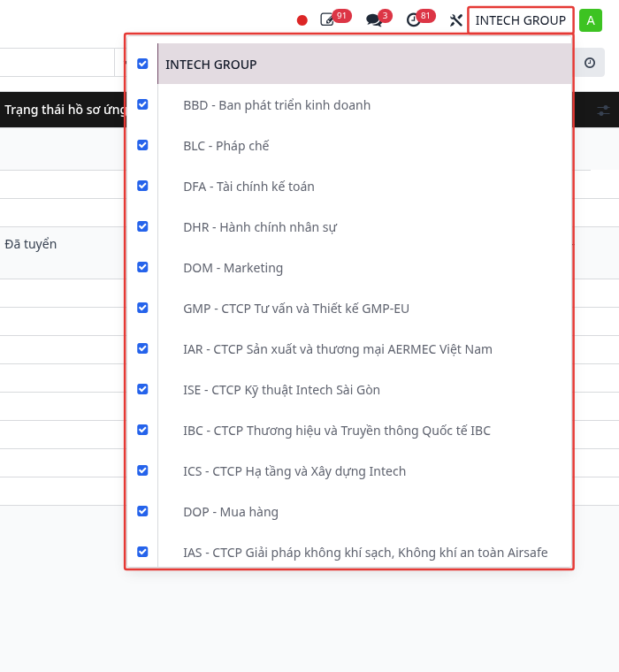
Task: Choose GMP - CTCP Tư vấn và Thiết kế GMP-EU
Action: (364, 309)
